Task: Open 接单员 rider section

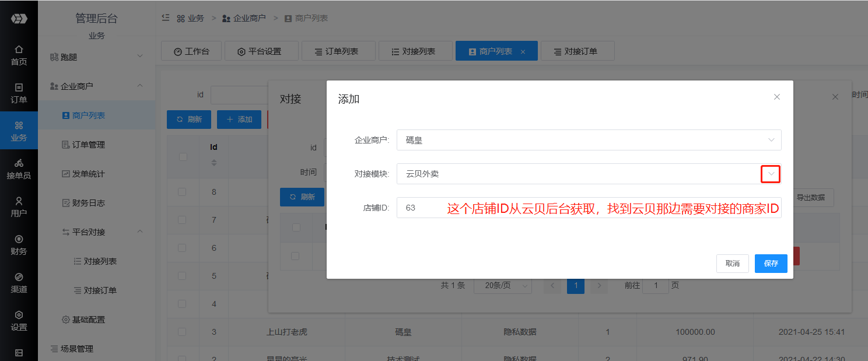Action: [19, 169]
